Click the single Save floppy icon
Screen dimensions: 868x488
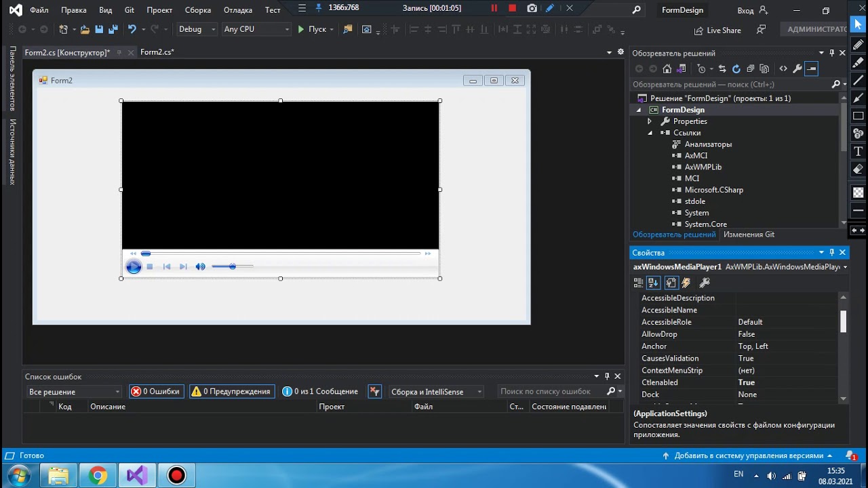[98, 29]
